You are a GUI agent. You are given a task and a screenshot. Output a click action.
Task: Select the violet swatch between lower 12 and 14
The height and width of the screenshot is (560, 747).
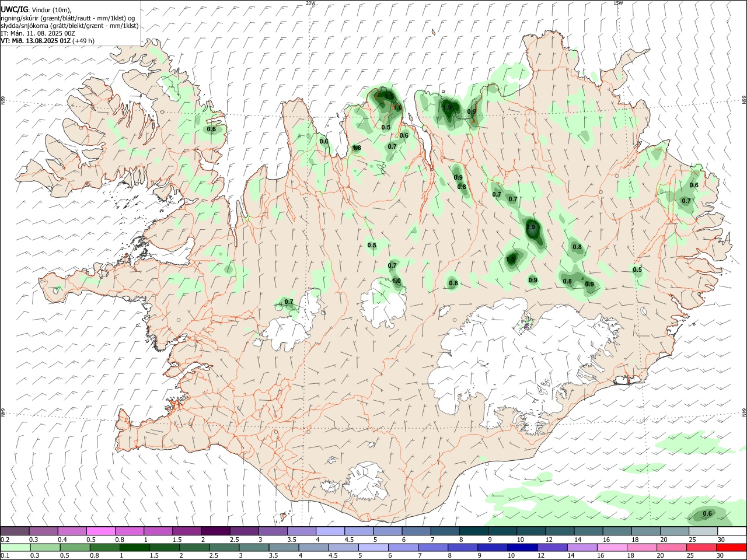click(x=552, y=548)
